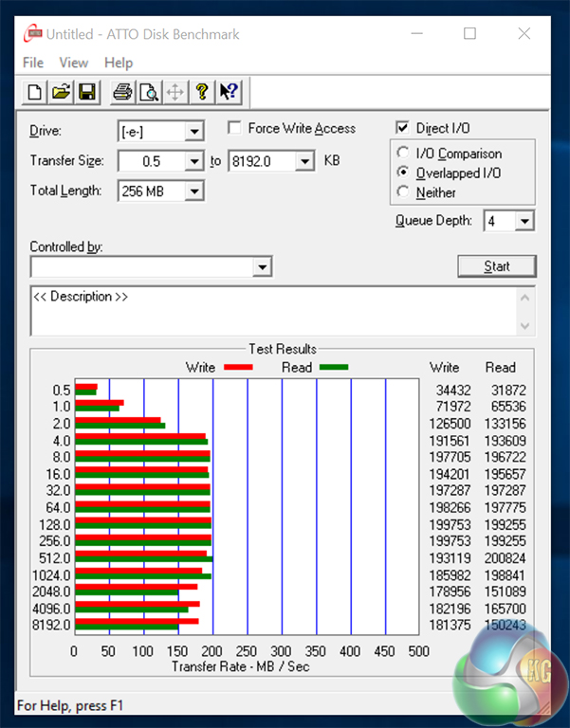The width and height of the screenshot is (570, 728).
Task: Maximize the ATTO Disk Benchmark window
Action: coord(469,33)
